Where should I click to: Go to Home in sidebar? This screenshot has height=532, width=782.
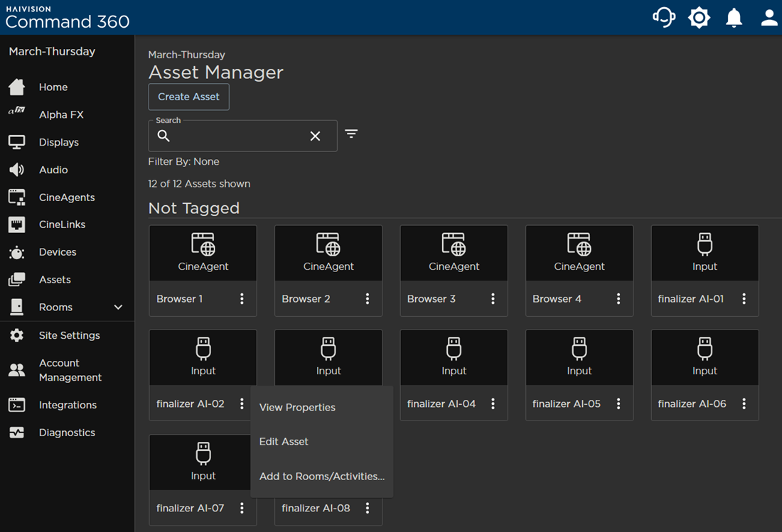53,87
